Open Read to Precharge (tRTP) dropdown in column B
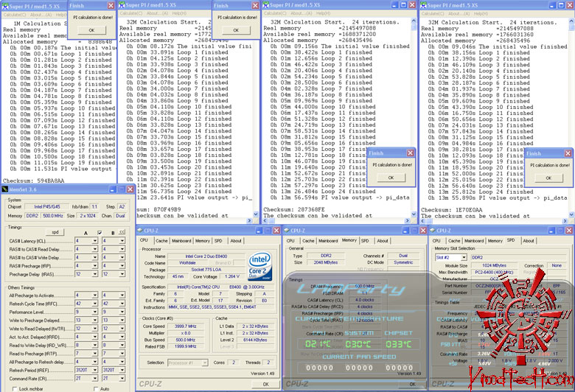The image size is (575, 392). pyautogui.click(x=122, y=354)
